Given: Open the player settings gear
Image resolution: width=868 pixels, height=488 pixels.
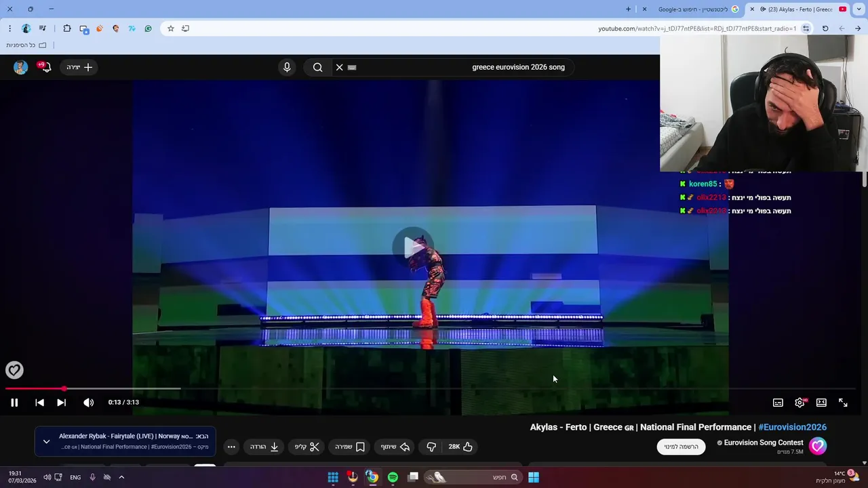Looking at the screenshot, I should click(800, 403).
